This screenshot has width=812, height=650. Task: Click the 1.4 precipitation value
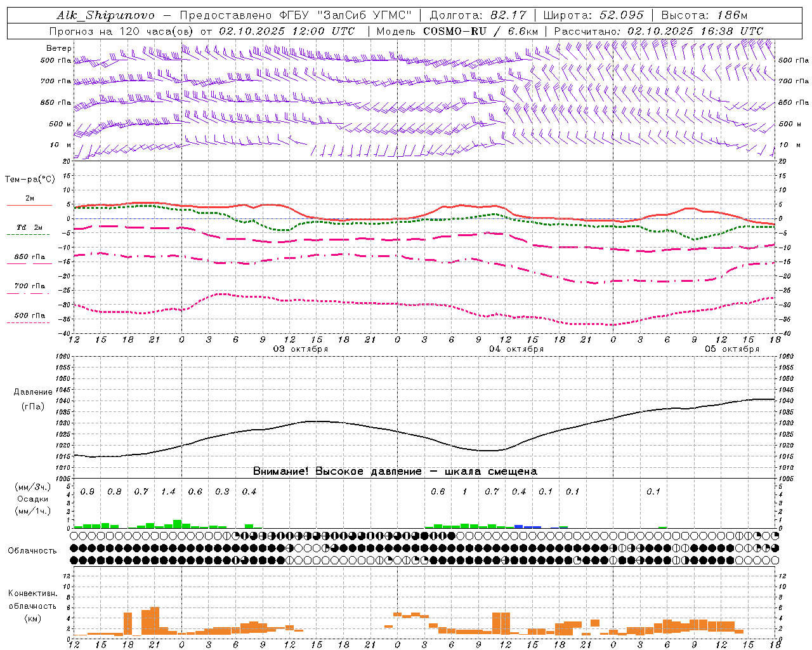pyautogui.click(x=168, y=492)
